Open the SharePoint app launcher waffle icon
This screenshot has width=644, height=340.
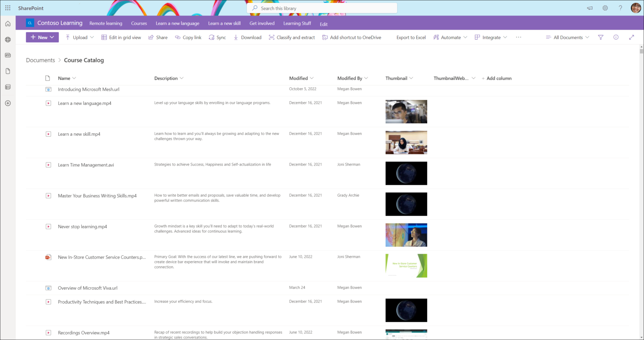[x=8, y=8]
